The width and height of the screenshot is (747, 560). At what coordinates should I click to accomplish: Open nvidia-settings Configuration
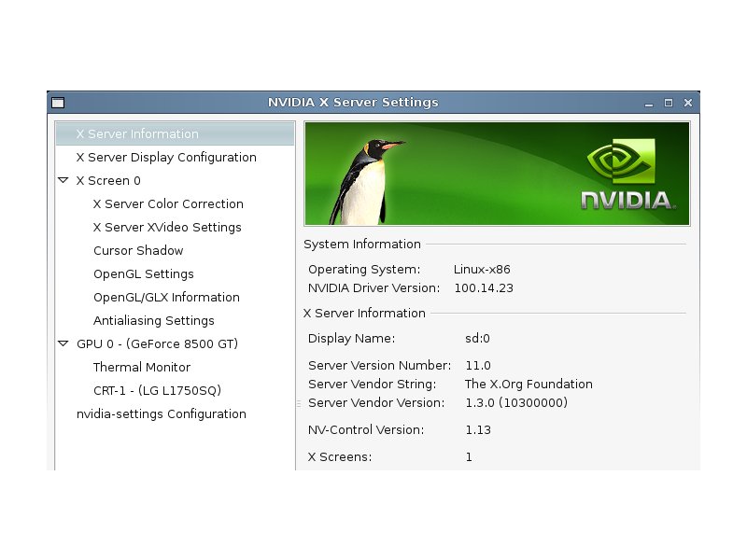[161, 413]
